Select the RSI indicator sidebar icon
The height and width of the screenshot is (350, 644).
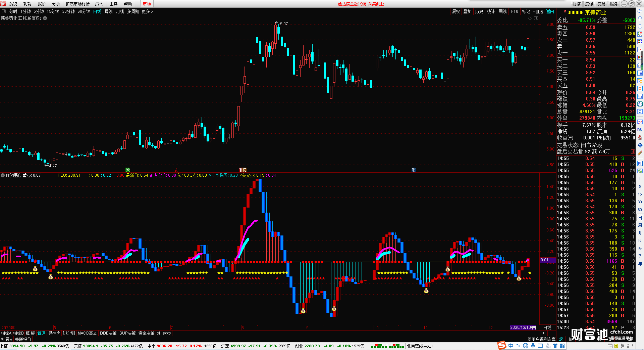coord(640,130)
